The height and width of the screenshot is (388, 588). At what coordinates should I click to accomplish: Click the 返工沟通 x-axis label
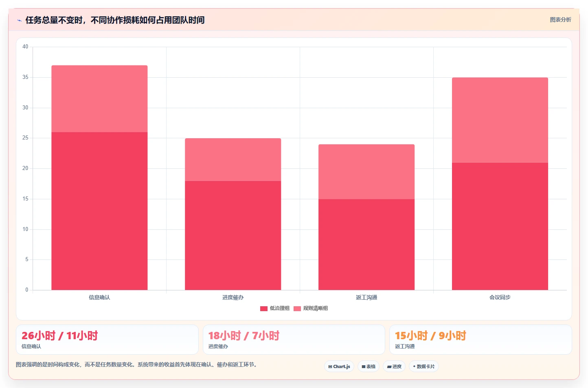[366, 297]
